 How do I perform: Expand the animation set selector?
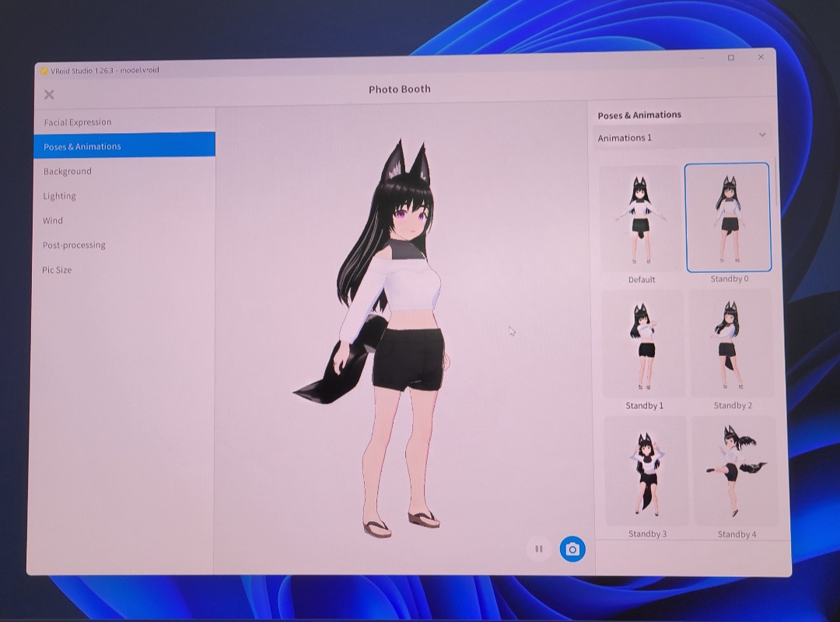pyautogui.click(x=683, y=138)
